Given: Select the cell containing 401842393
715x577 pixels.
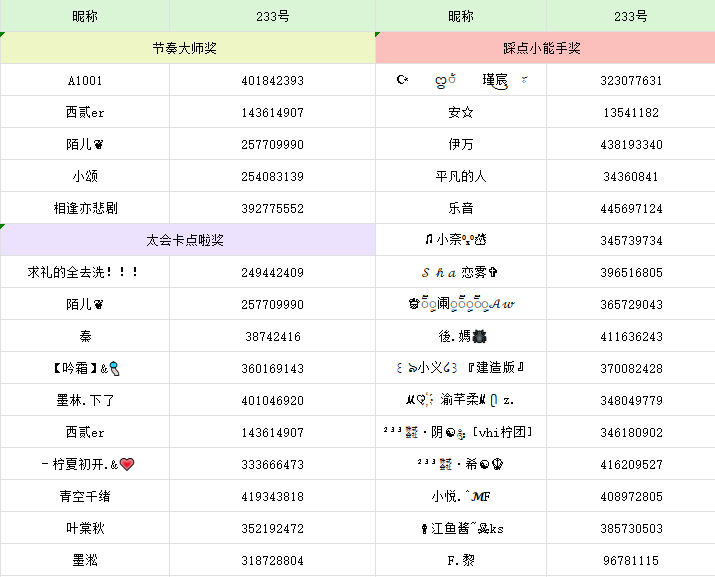Looking at the screenshot, I should pyautogui.click(x=272, y=80).
